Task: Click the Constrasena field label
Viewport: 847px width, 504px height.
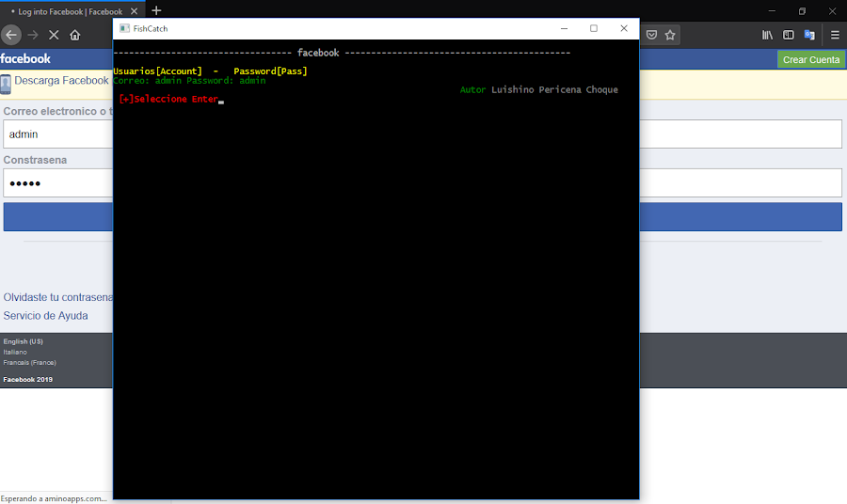Action: coord(35,160)
